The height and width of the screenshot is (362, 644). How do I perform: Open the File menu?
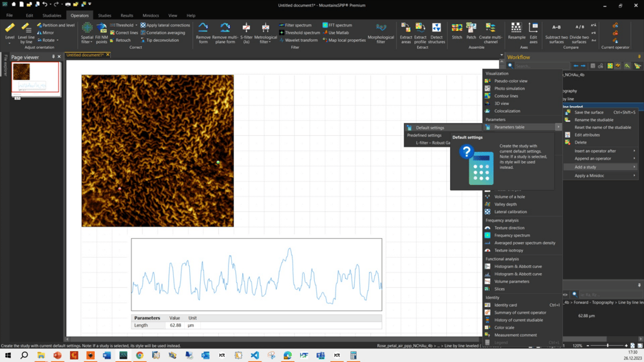tap(10, 15)
